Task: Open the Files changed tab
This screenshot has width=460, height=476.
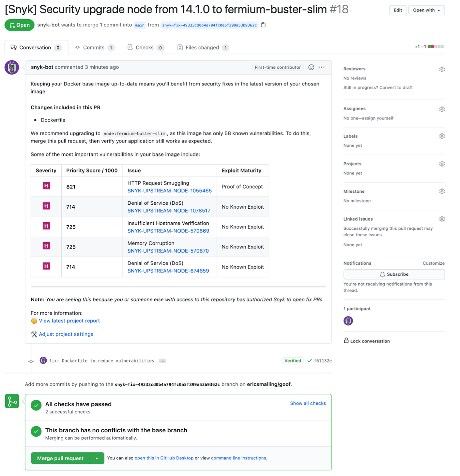Action: pyautogui.click(x=202, y=47)
